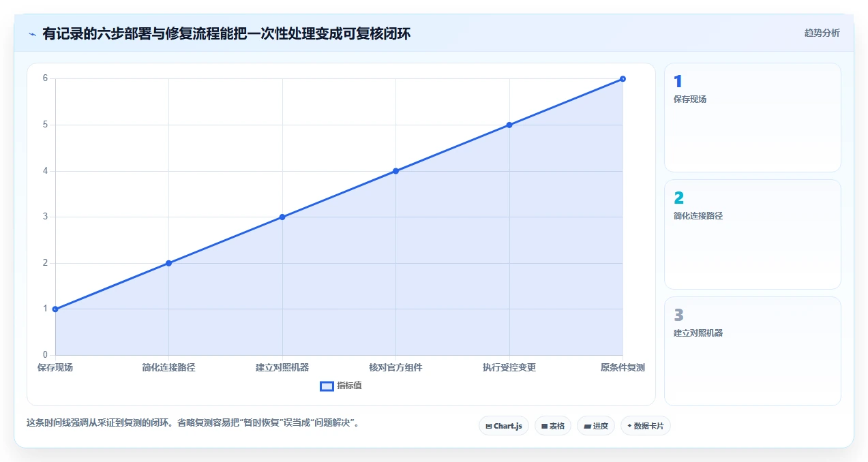Click the data point for 保存现场
The image size is (868, 462).
55,309
